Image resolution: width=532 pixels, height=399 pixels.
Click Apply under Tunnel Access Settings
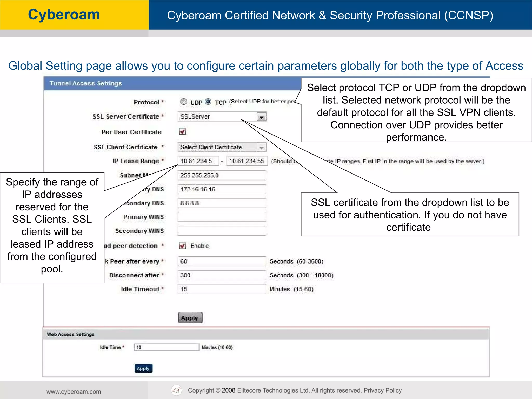click(x=190, y=318)
